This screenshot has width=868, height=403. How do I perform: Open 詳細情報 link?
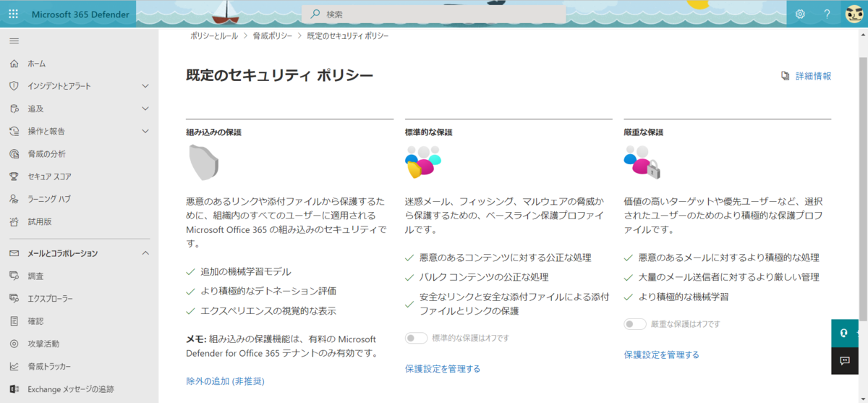point(813,76)
